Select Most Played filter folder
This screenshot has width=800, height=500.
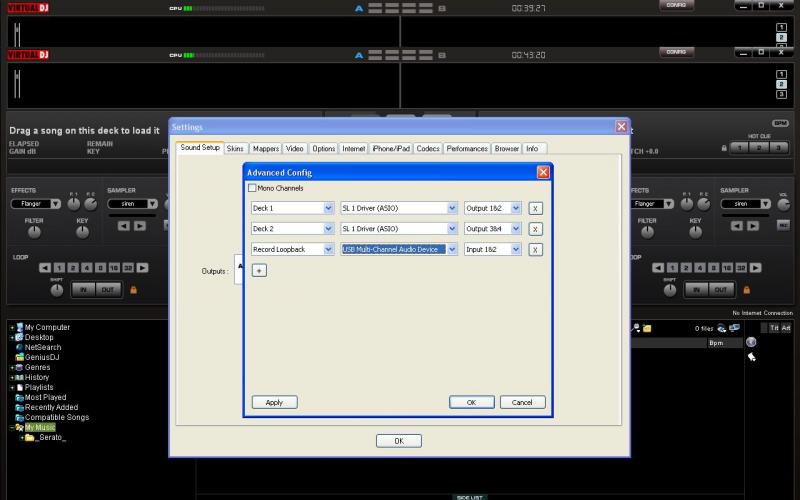point(45,397)
